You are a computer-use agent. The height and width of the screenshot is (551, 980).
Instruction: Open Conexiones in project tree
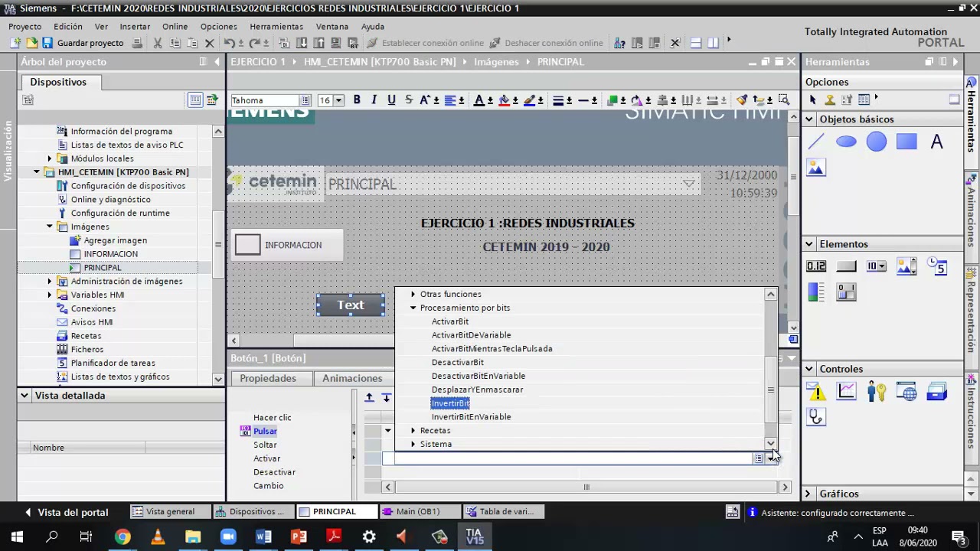pos(93,308)
